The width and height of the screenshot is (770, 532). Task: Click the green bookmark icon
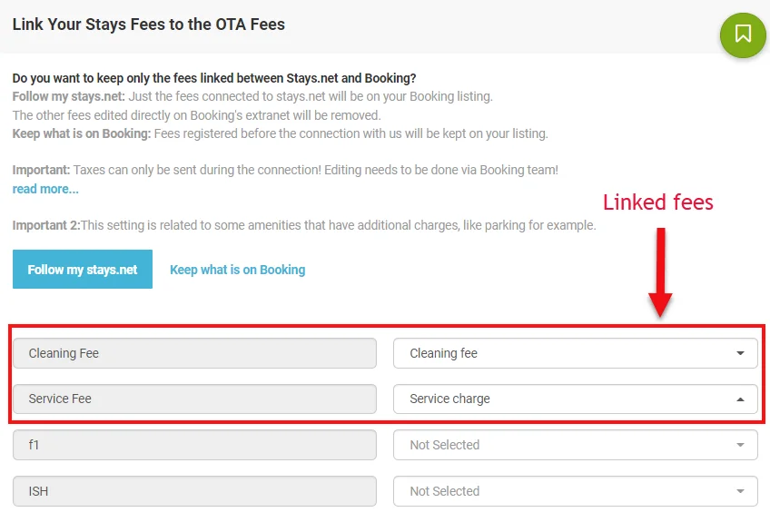743,34
